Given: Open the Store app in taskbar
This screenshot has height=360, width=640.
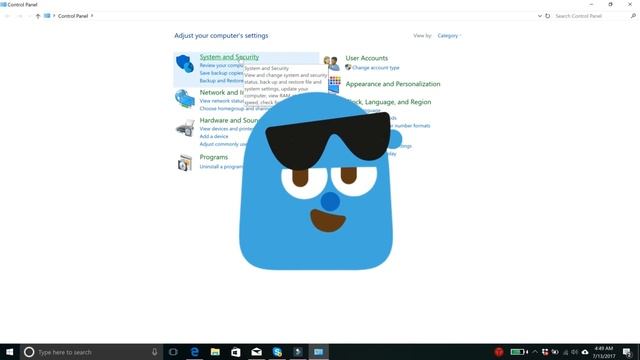Looking at the screenshot, I should tap(236, 352).
